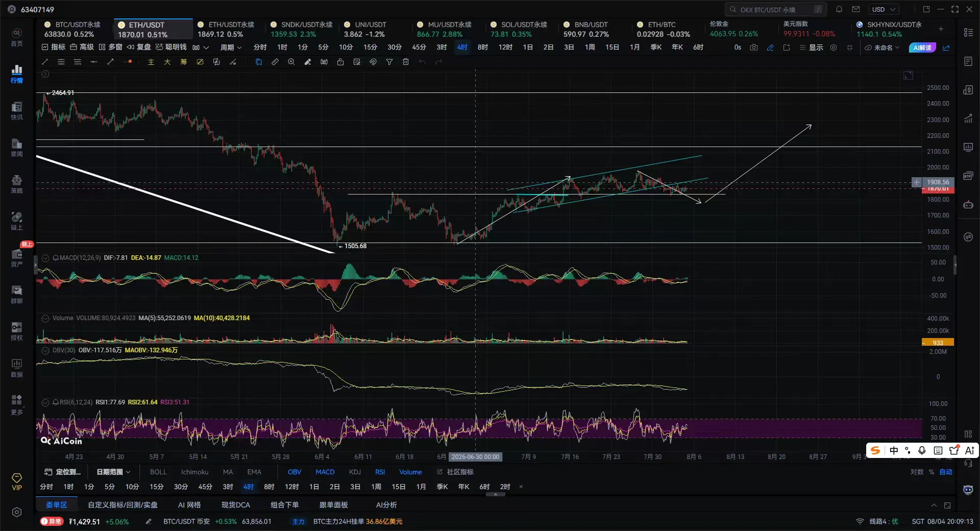
Task: Add a new symbol tab with the plus icon
Action: pos(941,29)
